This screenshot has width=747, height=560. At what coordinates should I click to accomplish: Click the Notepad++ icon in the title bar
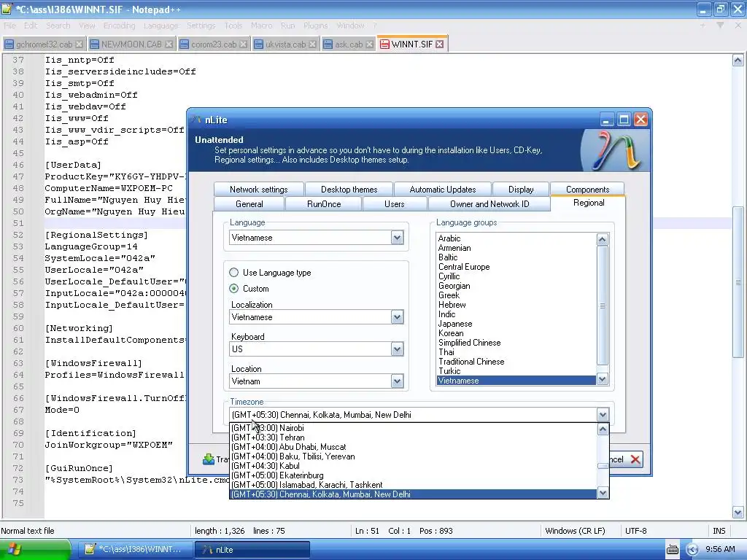pos(7,9)
